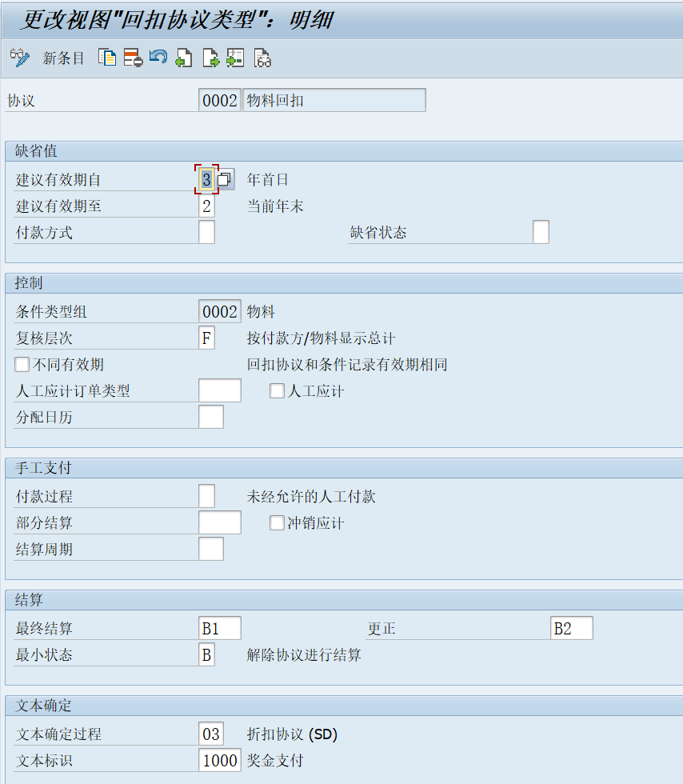Click the 文本确定过程 field containing 03
683x784 pixels.
(x=211, y=734)
